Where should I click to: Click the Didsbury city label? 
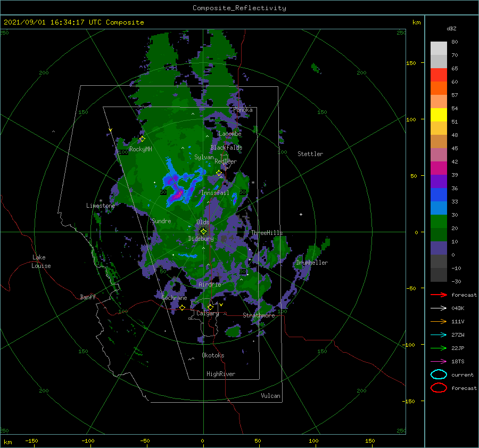(201, 239)
